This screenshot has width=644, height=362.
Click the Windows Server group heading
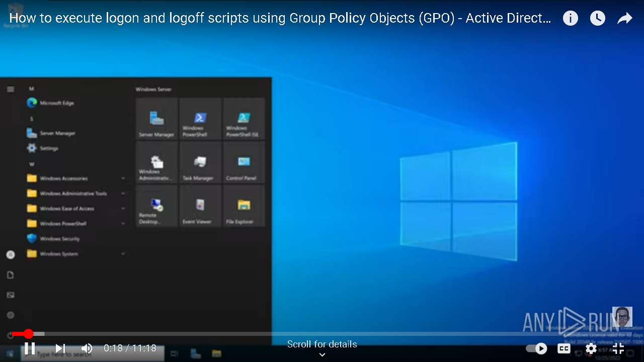[x=153, y=89]
